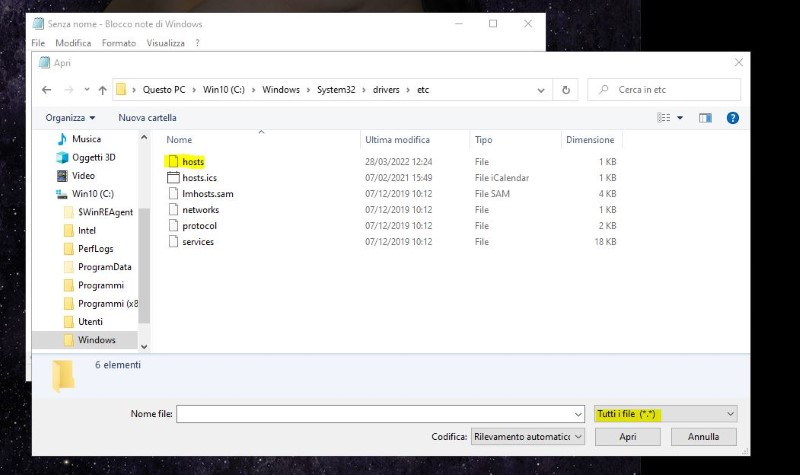Open the Modifica menu in Notepad

(73, 43)
